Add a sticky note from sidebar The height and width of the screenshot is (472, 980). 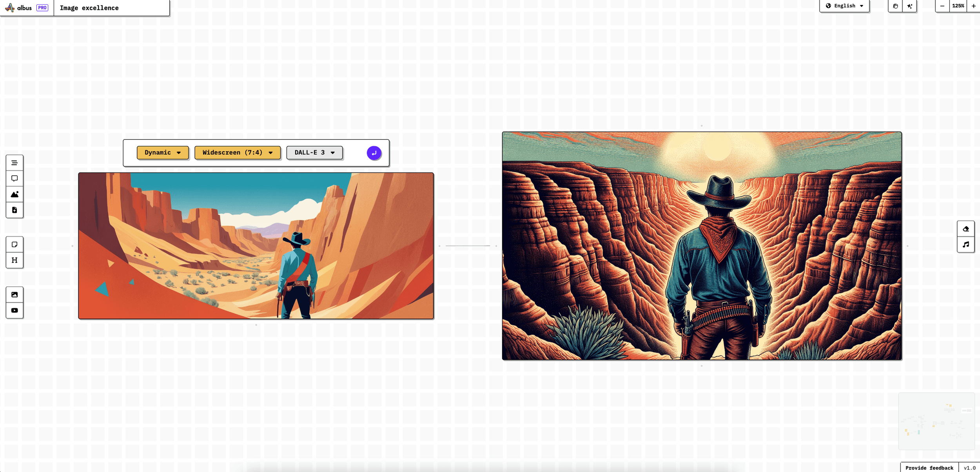pyautogui.click(x=15, y=245)
